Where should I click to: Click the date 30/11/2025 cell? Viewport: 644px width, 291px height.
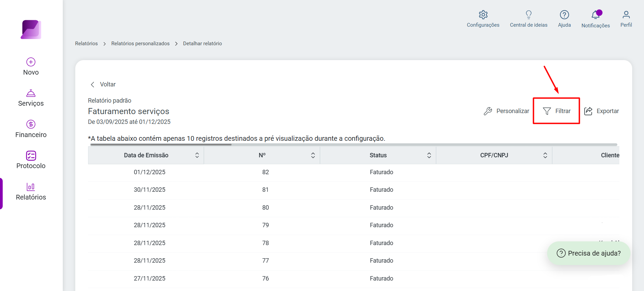pyautogui.click(x=150, y=190)
